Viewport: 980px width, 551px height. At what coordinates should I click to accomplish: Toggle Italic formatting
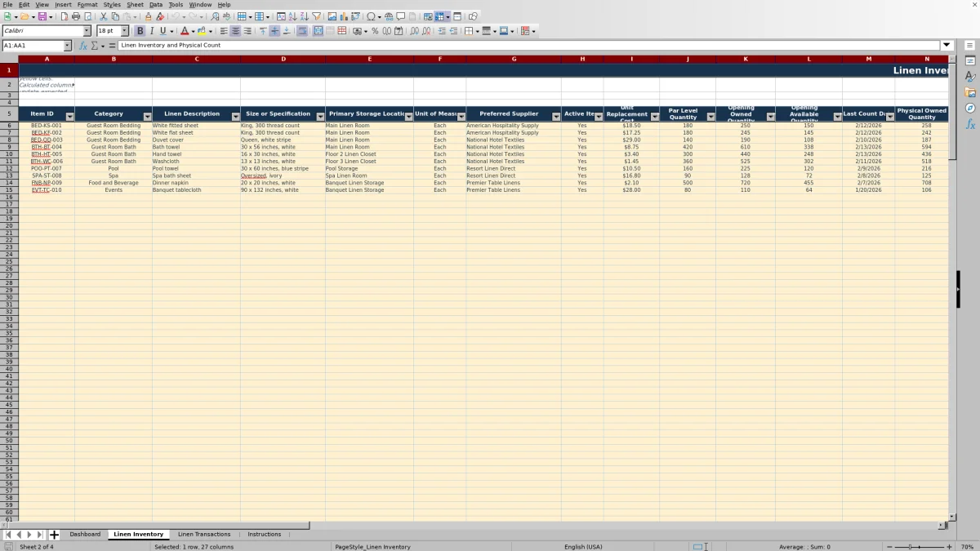tap(151, 31)
